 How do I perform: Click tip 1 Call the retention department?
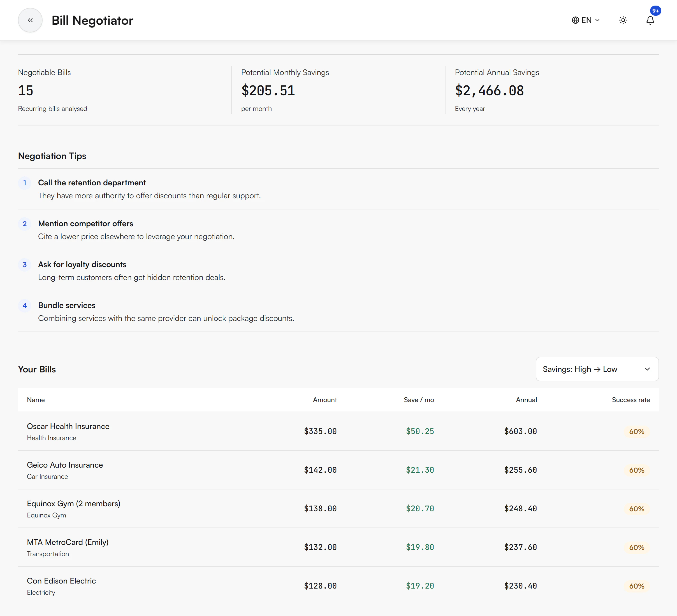click(x=92, y=183)
